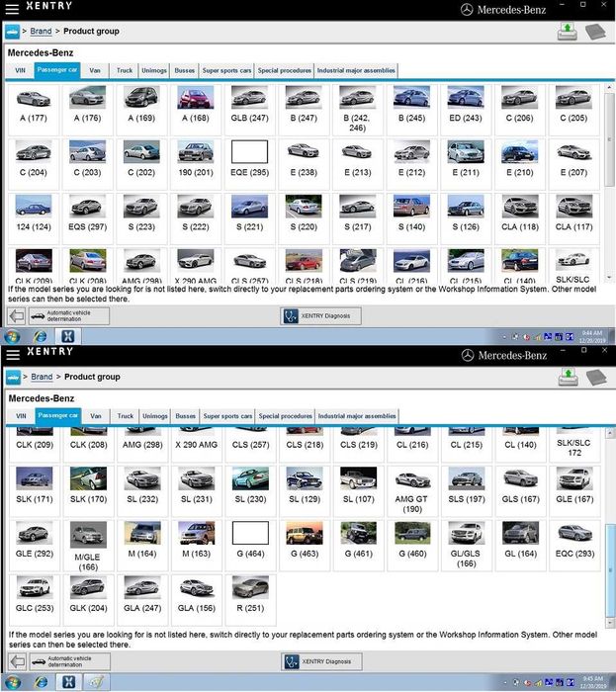This screenshot has height=692, width=616.
Task: Select GLE (292) model tile
Action: tap(35, 546)
